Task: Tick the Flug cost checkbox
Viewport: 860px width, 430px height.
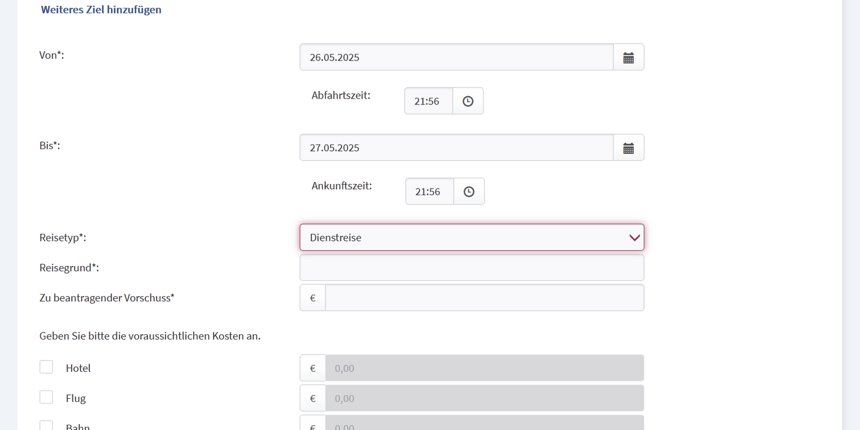Action: 46,397
